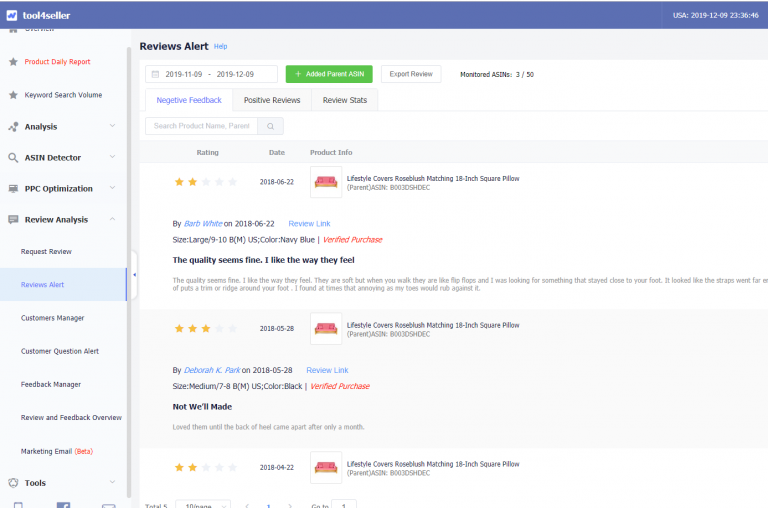This screenshot has height=508, width=768.
Task: Click Verified Purchase label of Barb White review
Action: tap(353, 240)
